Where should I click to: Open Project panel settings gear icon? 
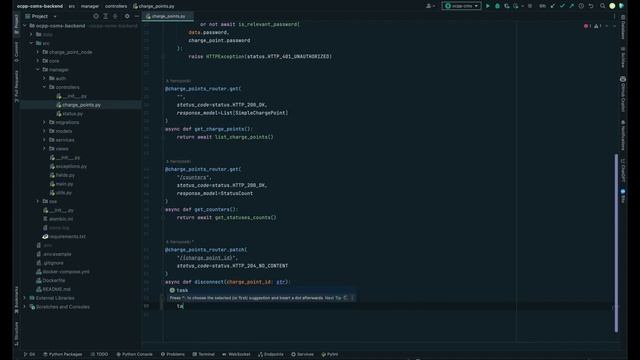click(x=127, y=16)
